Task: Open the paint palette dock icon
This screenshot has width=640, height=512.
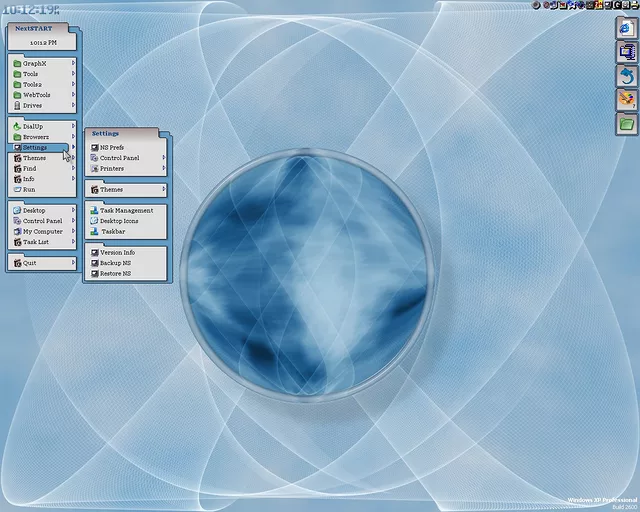Action: pyautogui.click(x=626, y=99)
